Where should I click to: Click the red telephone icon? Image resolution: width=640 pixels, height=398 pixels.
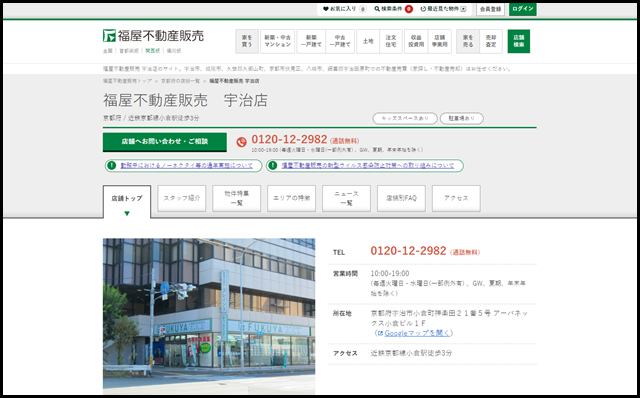pyautogui.click(x=241, y=142)
